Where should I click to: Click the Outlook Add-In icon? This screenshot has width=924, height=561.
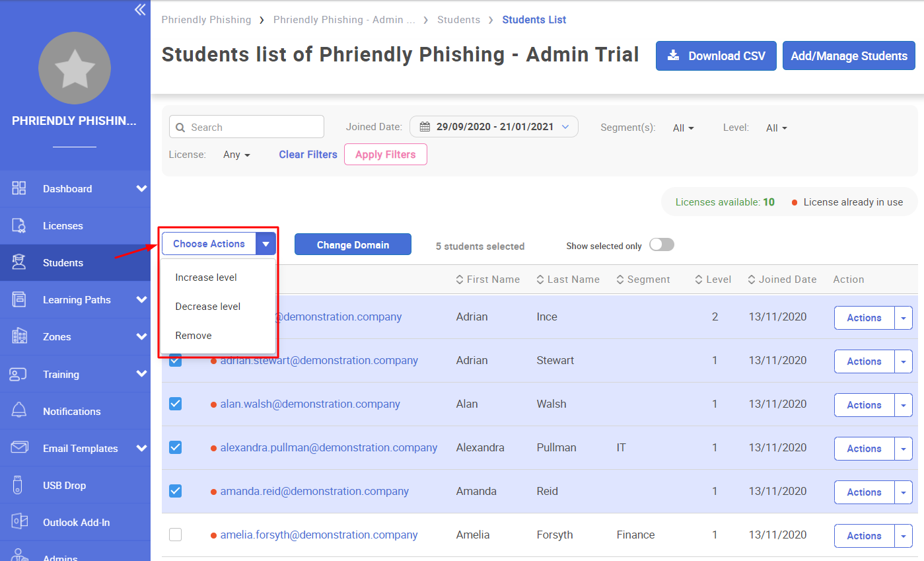coord(19,522)
